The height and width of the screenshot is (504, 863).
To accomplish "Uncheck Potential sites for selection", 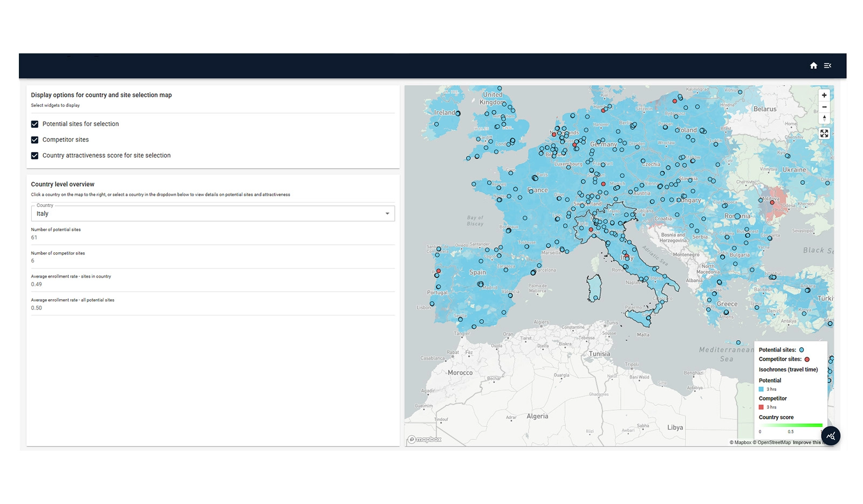I will [35, 124].
